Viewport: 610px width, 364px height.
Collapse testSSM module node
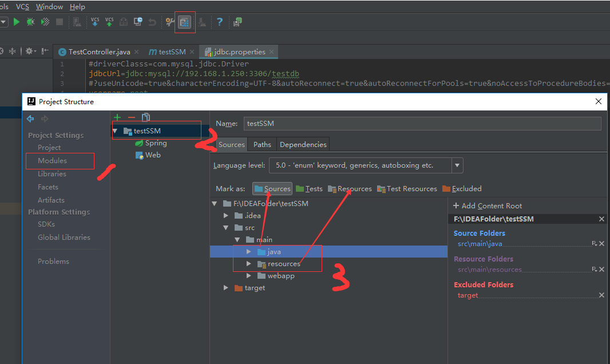(115, 131)
